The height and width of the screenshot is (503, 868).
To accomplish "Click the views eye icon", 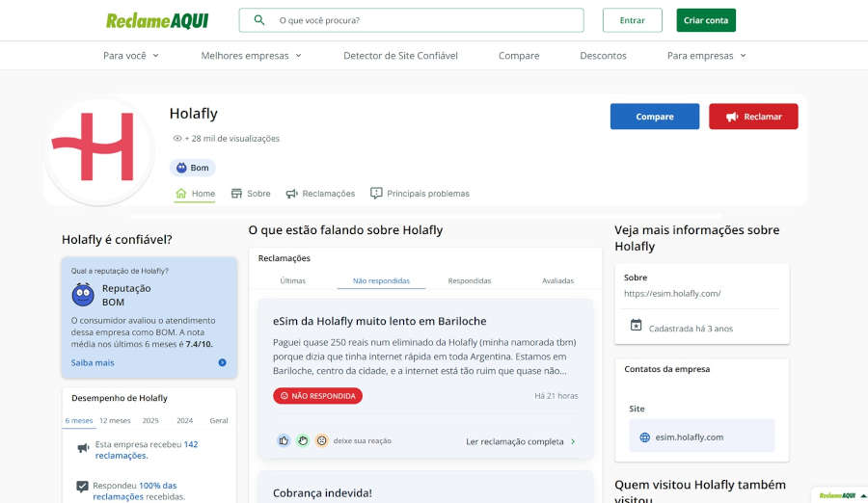I will [177, 139].
